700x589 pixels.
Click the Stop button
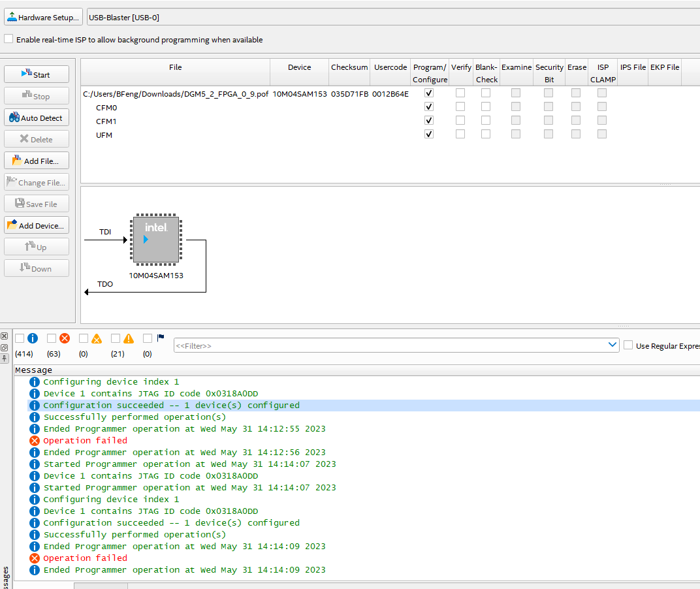point(37,96)
